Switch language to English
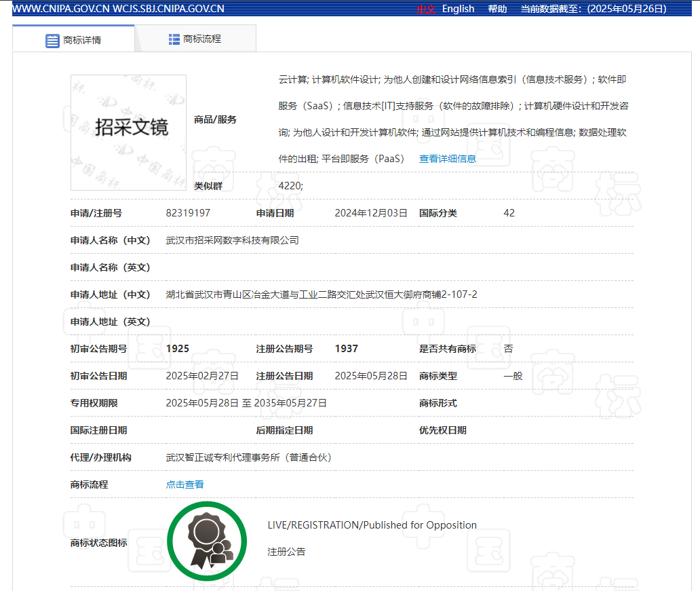Image resolution: width=700 pixels, height=591 pixels. coord(458,9)
